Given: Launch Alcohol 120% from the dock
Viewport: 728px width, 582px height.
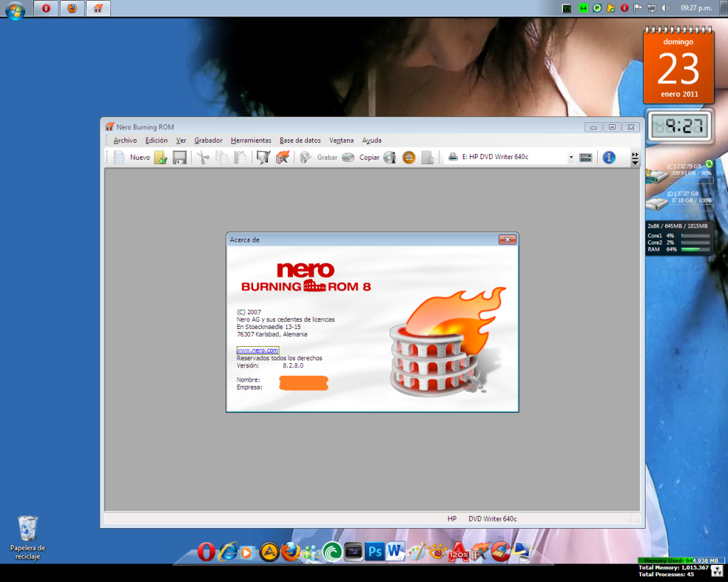Looking at the screenshot, I should (459, 552).
